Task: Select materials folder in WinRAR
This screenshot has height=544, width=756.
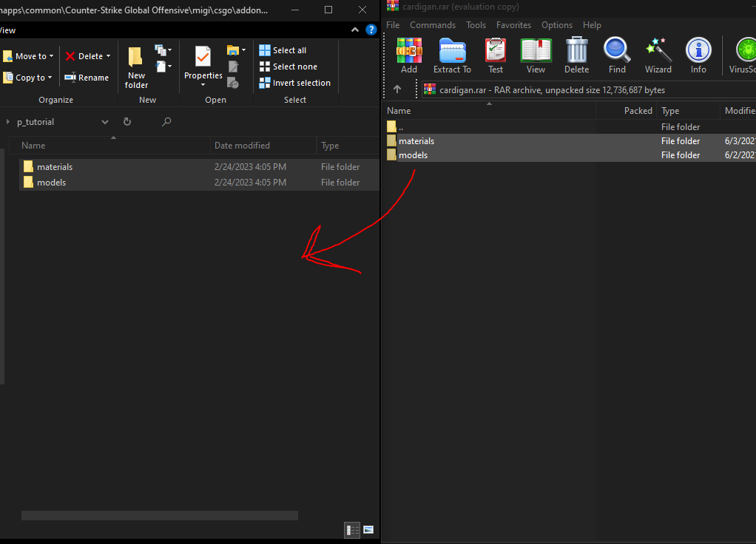Action: (x=570, y=140)
